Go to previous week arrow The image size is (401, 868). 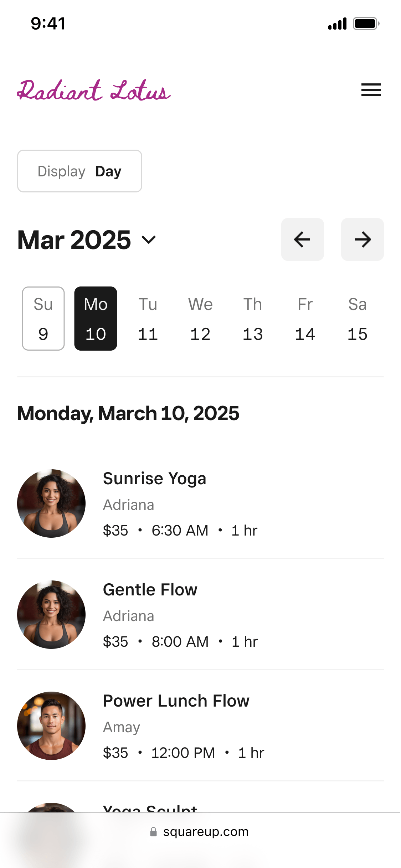click(x=302, y=239)
